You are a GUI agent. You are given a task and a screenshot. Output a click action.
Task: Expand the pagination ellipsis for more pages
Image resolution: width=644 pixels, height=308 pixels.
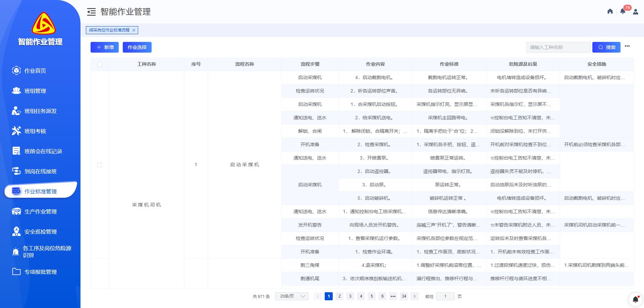(x=393, y=296)
